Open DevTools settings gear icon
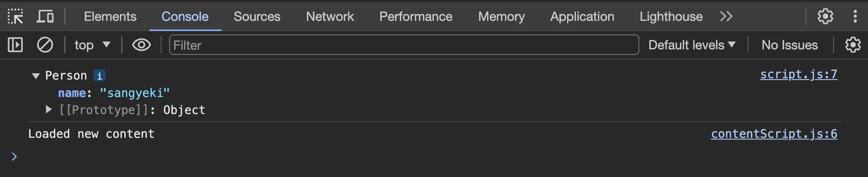Image resolution: width=868 pixels, height=177 pixels. (825, 17)
